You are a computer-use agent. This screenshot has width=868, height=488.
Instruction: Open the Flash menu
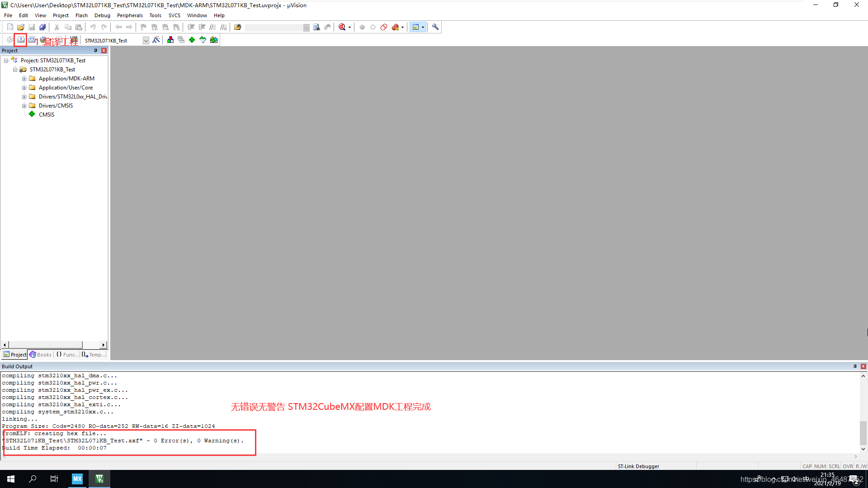(x=81, y=15)
